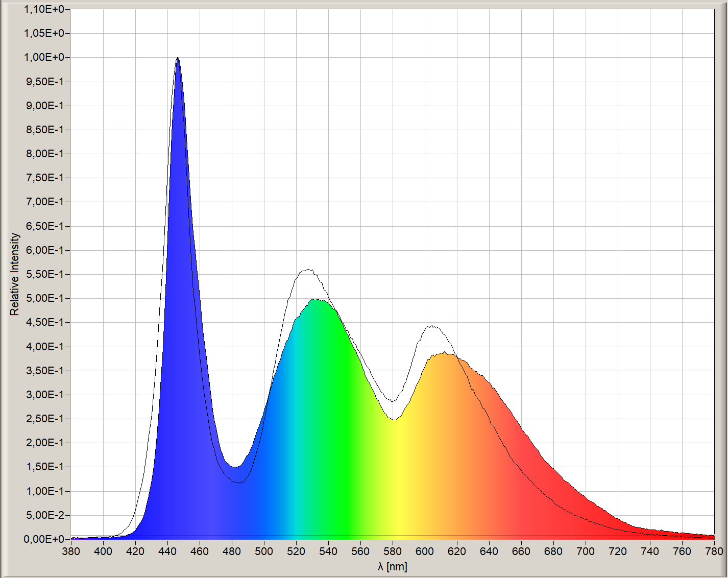Click the unfilled outline peak above the green area
728x578 pixels.
(307, 270)
